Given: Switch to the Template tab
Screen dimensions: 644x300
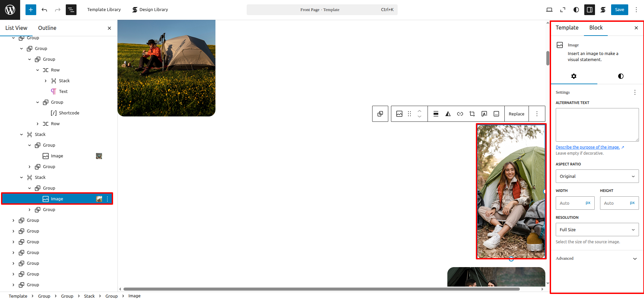Looking at the screenshot, I should (567, 28).
